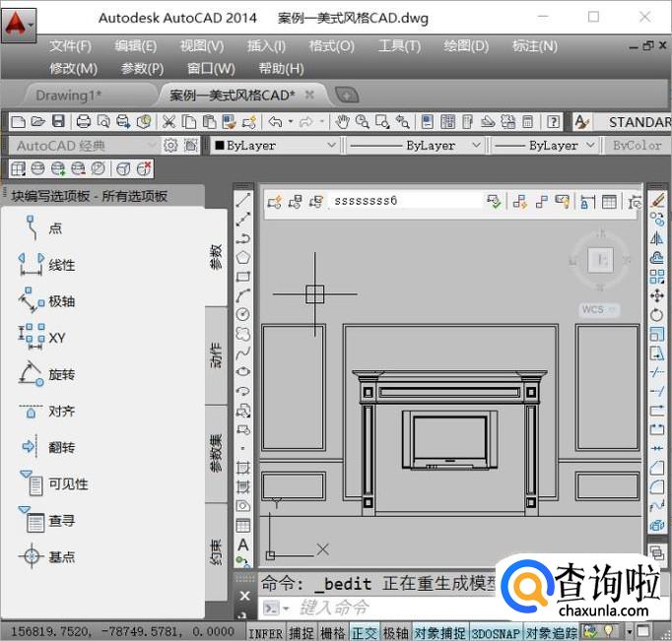Open the 格式(O) menu
The width and height of the screenshot is (672, 641).
click(x=330, y=45)
